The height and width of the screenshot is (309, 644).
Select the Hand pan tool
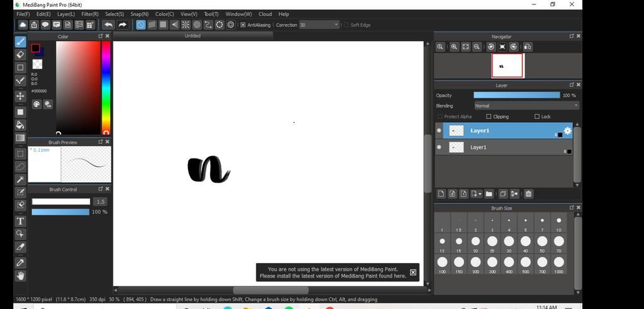tap(20, 276)
